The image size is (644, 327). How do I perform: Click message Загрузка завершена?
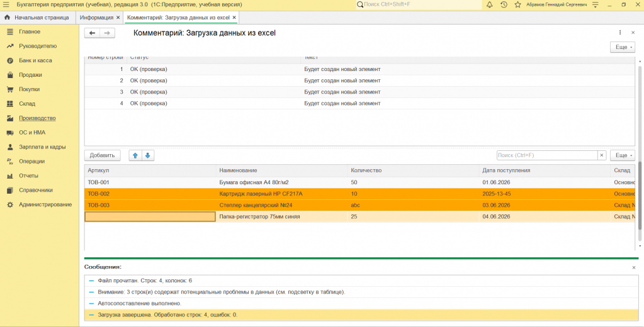point(361,314)
